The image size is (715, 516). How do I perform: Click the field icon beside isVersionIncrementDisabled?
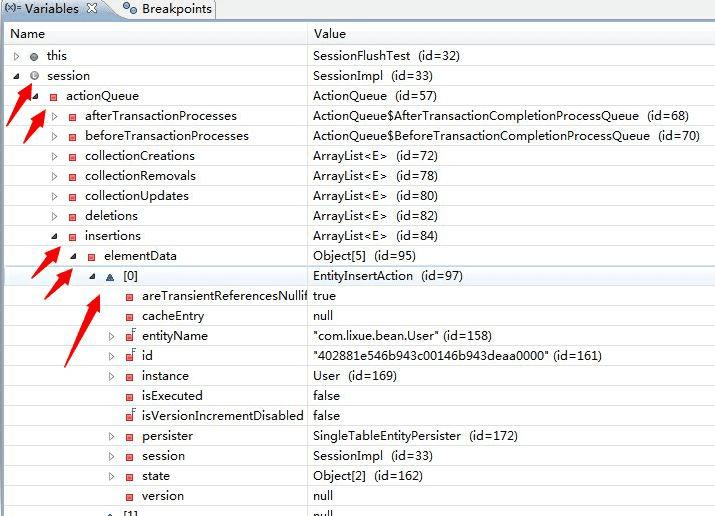[x=130, y=416]
